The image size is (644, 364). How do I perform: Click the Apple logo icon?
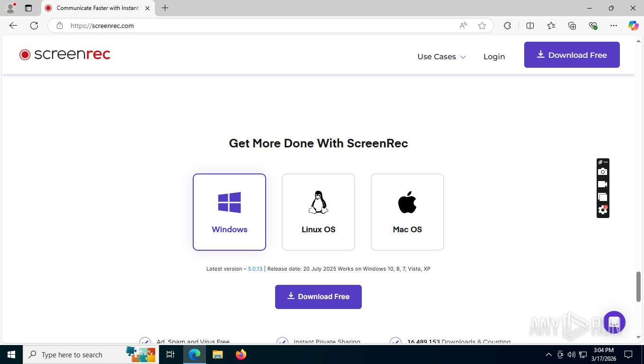407,202
